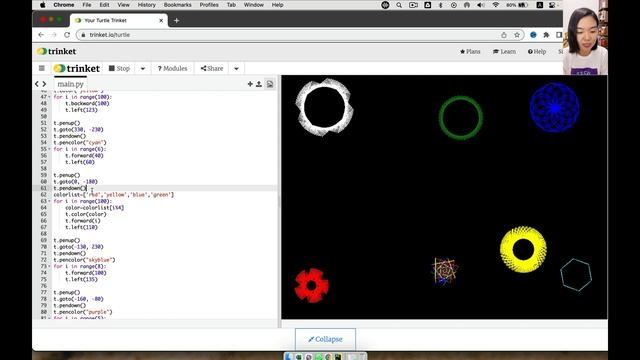The height and width of the screenshot is (360, 640).
Task: Go to previous file tab arrow
Action: 37,84
